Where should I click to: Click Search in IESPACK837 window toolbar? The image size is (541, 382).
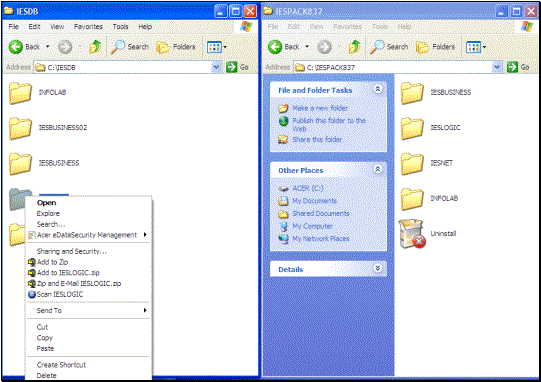[x=389, y=47]
